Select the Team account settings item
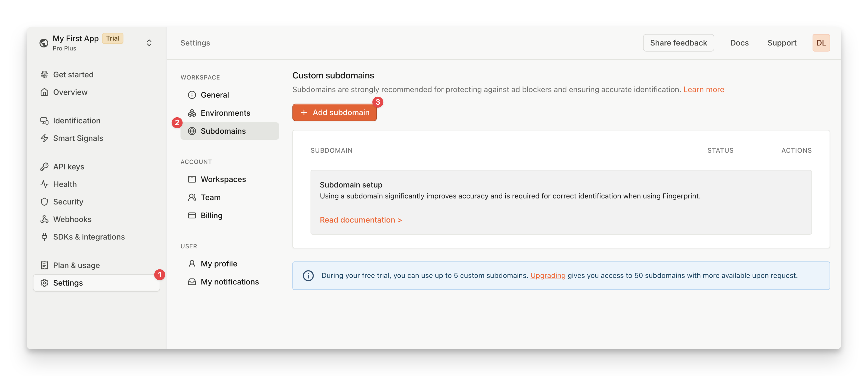This screenshot has height=376, width=868. click(x=210, y=197)
